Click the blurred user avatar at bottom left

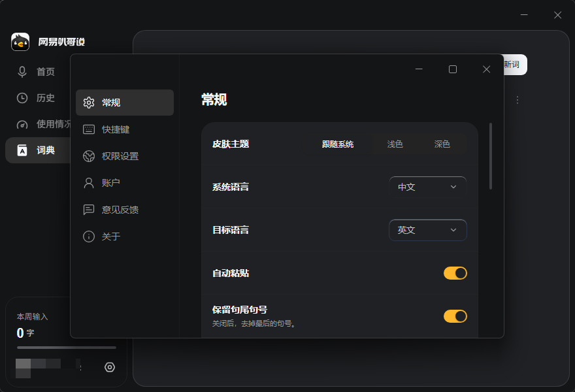coord(23,368)
